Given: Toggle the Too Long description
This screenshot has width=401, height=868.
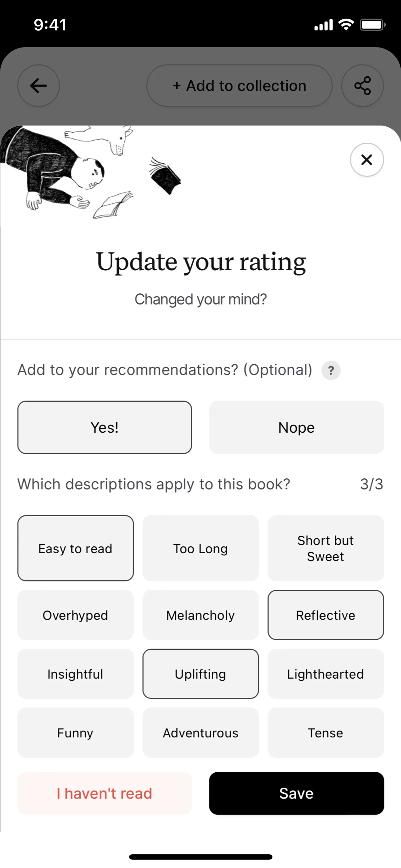Looking at the screenshot, I should 200,548.
